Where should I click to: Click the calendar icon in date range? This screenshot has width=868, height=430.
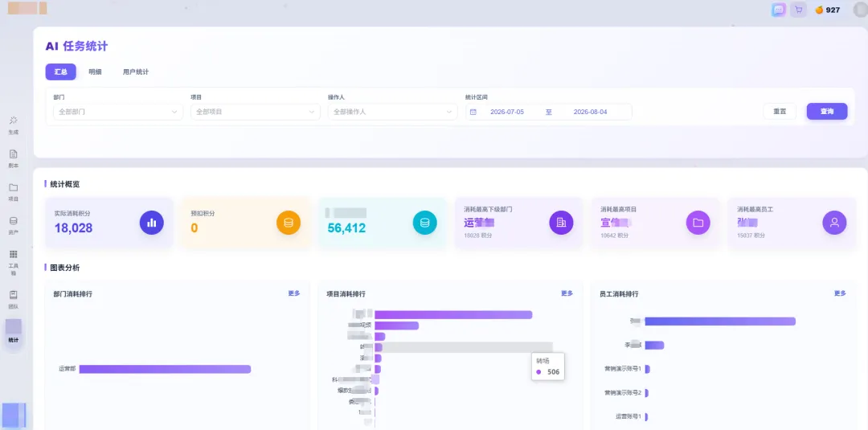[x=473, y=112]
